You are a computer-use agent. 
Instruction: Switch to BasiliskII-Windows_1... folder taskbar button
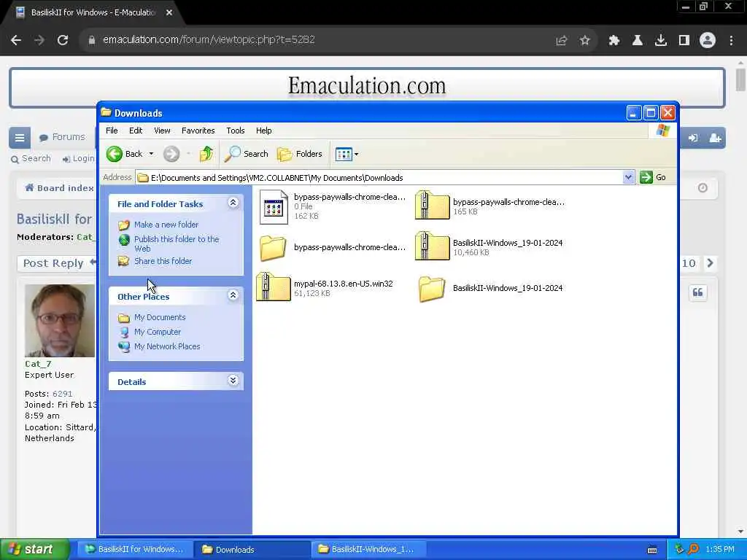point(368,550)
